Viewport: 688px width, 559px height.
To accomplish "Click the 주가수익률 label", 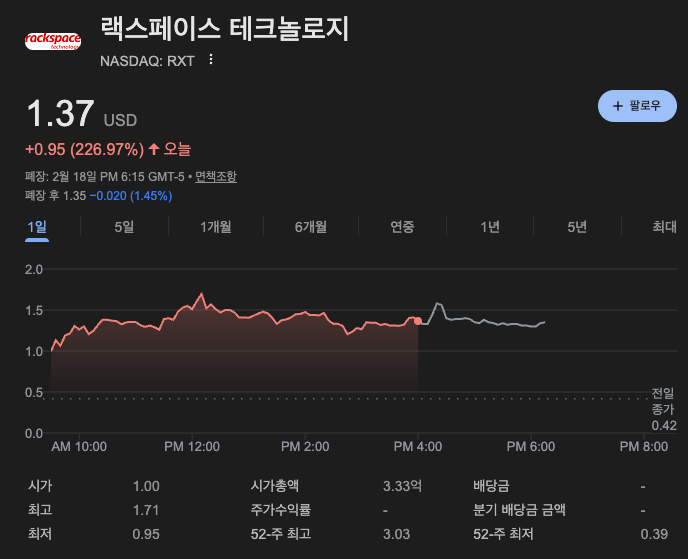I will pyautogui.click(x=281, y=510).
